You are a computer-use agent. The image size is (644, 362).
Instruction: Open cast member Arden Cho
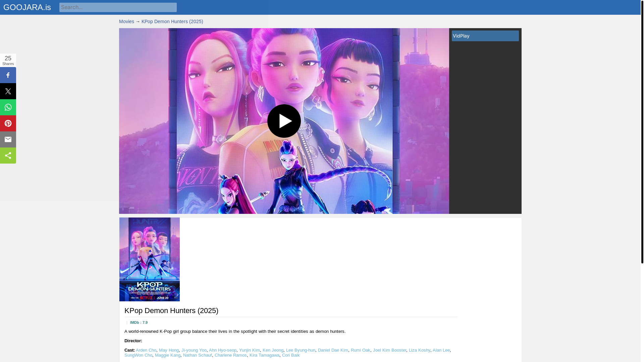pyautogui.click(x=146, y=350)
